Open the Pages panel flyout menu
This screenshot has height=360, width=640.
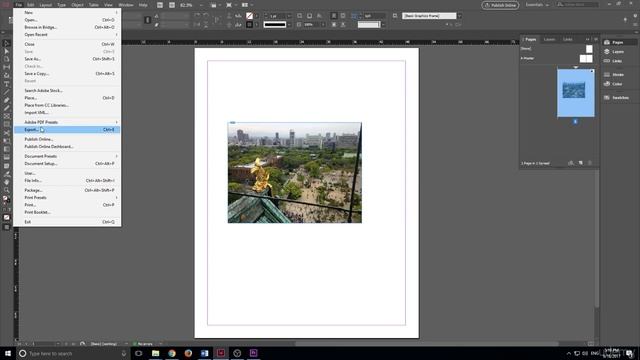coord(596,39)
